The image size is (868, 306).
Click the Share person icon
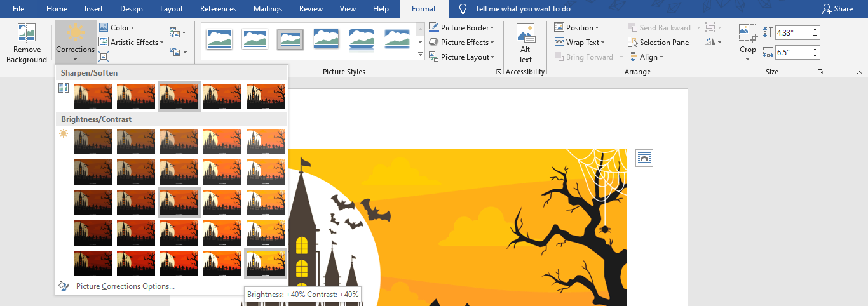click(826, 9)
